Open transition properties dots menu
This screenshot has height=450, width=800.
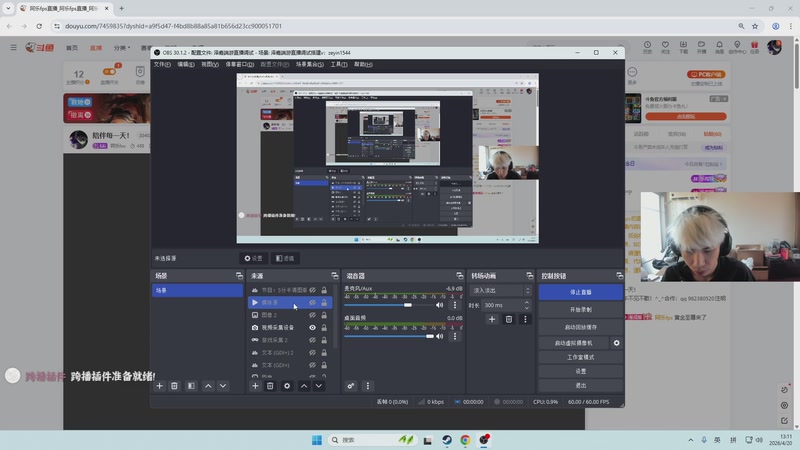click(525, 319)
